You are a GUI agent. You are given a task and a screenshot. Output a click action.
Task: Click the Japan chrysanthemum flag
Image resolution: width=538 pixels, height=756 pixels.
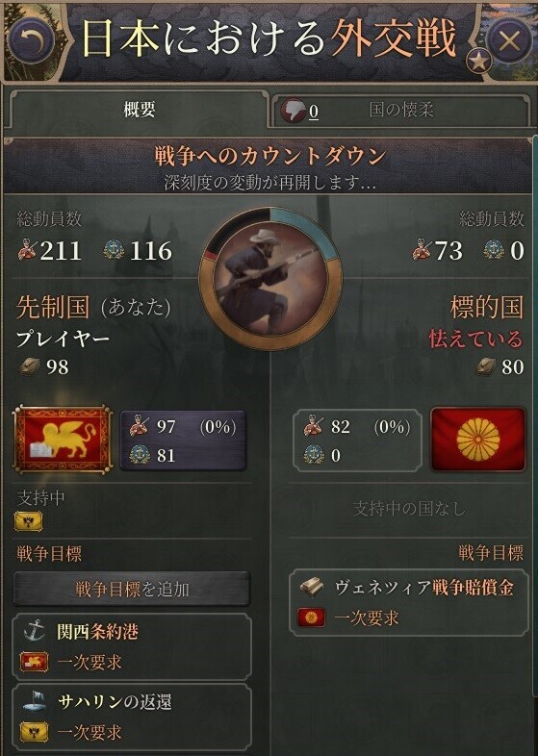tap(477, 440)
